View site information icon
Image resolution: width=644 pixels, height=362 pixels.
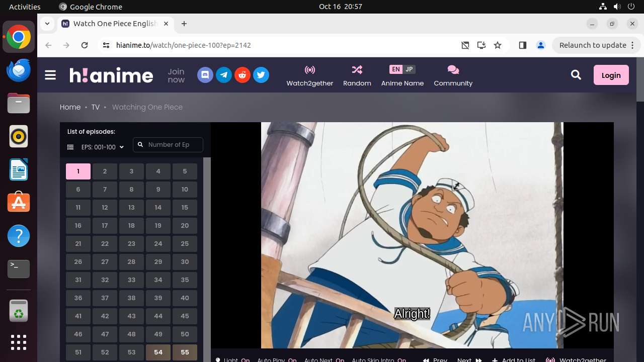click(106, 45)
